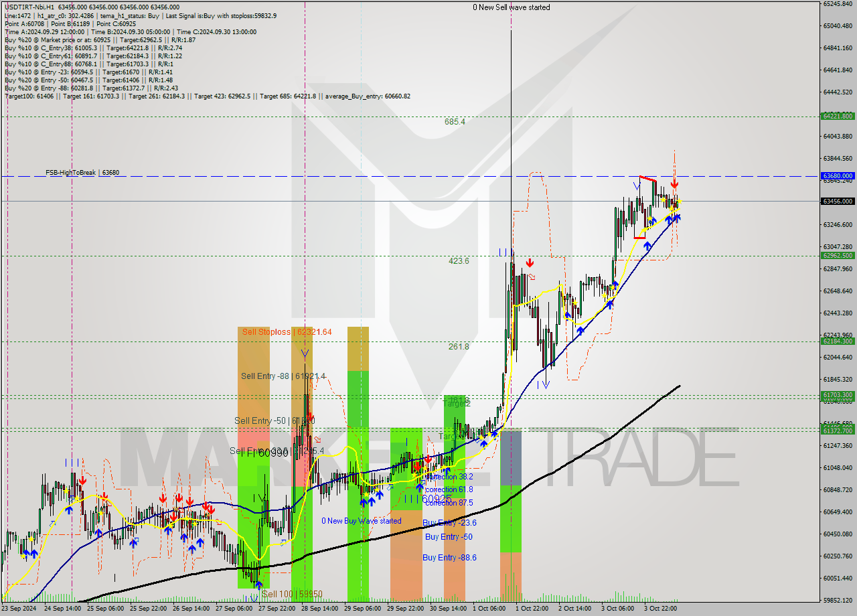Click the green 'Target2' label
Screen dimensions: 857x616
[x=457, y=404]
